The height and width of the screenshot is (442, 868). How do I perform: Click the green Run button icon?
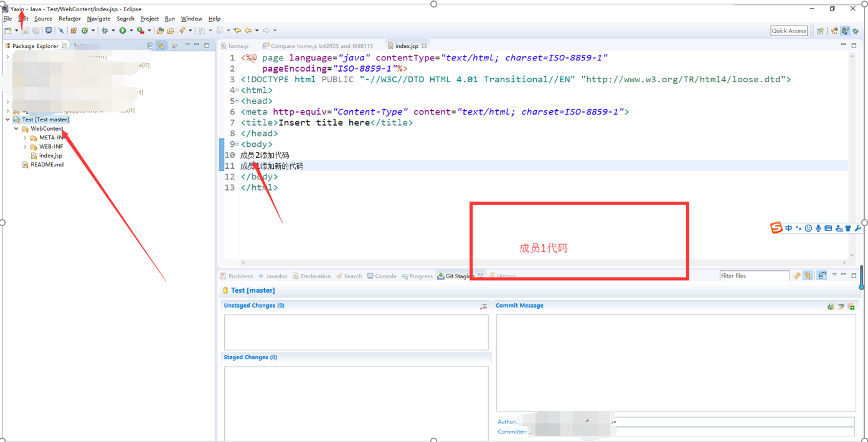pyautogui.click(x=123, y=31)
